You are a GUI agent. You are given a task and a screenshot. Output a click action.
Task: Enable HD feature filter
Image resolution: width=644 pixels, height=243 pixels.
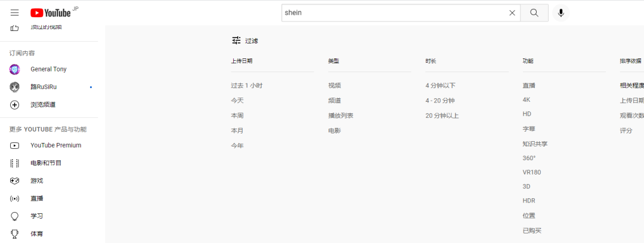coord(527,114)
